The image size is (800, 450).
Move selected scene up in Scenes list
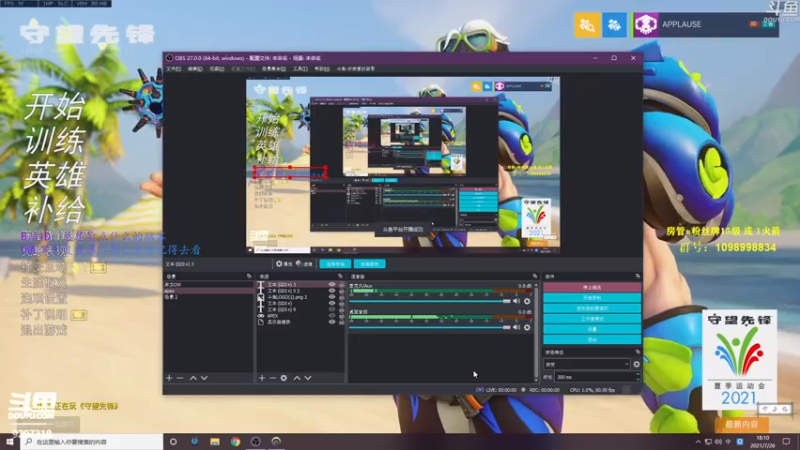(193, 378)
